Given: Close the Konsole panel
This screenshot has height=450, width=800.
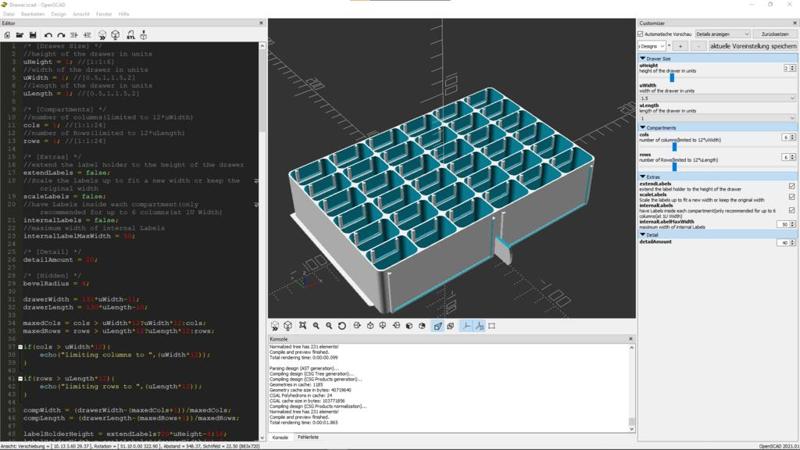Looking at the screenshot, I should [631, 339].
